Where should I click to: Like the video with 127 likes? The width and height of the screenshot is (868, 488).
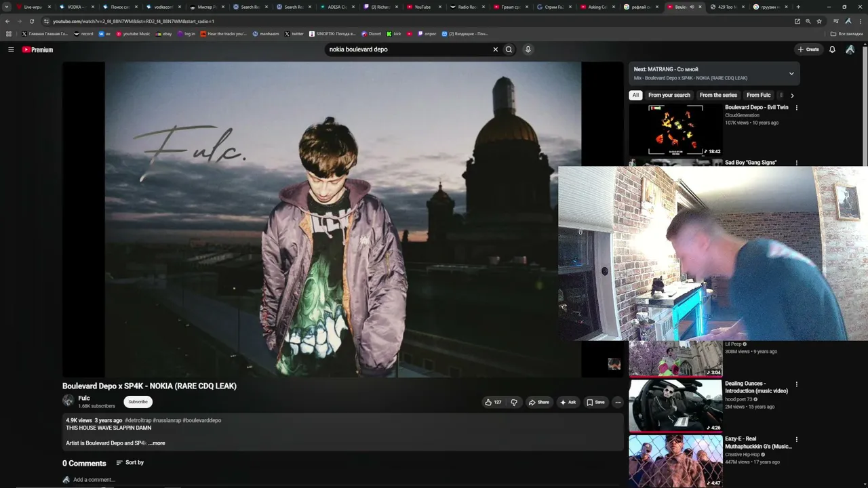point(493,402)
